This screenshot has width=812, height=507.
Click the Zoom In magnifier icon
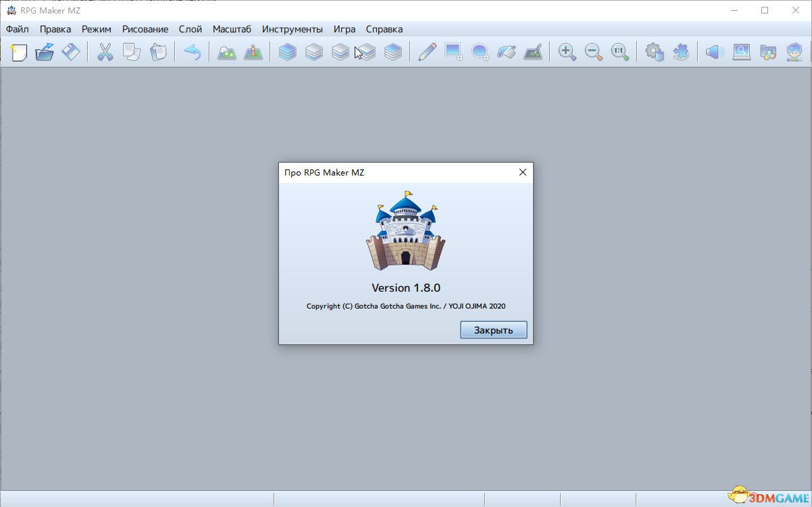(567, 52)
